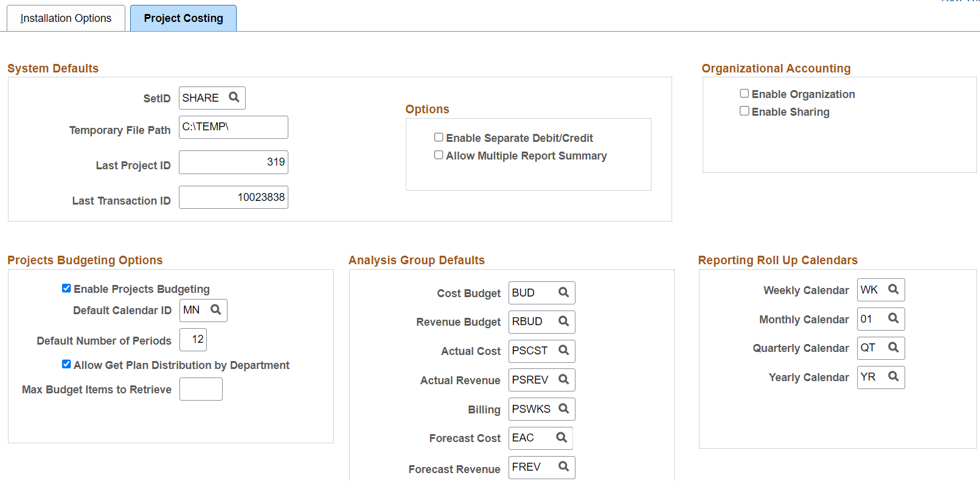Click the Analysis Group Defaults heading
This screenshot has width=980, height=481.
[417, 260]
